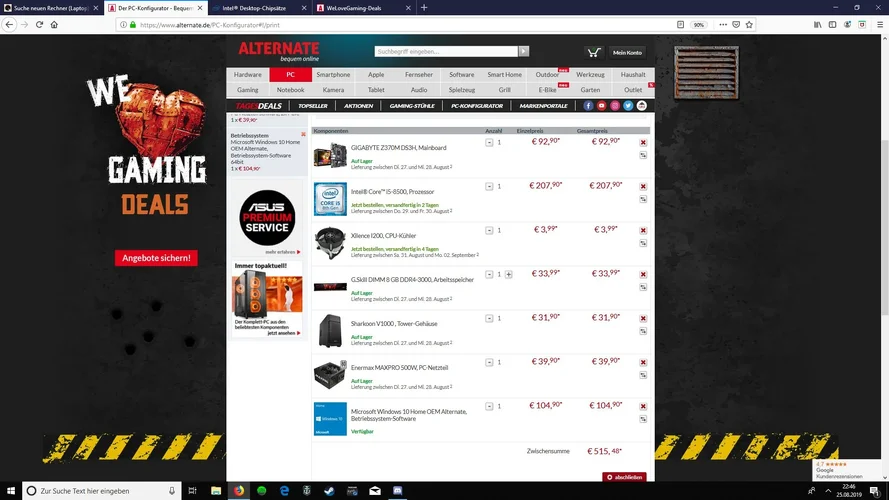
Task: Remove the Sharkoon V1000 Tower-Gehäuse row
Action: pyautogui.click(x=643, y=319)
